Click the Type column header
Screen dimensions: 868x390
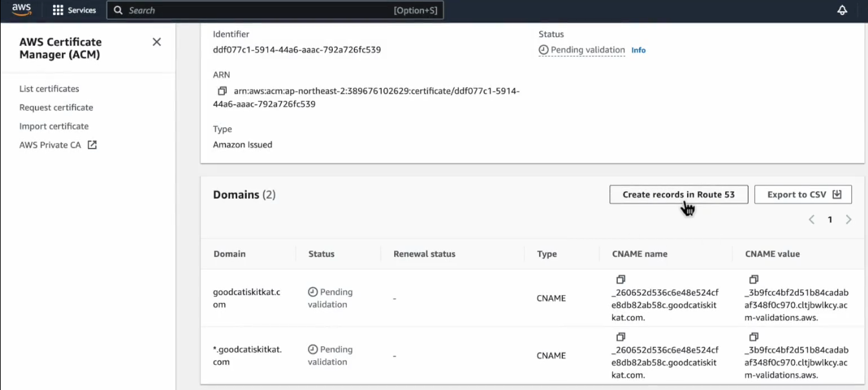click(x=547, y=254)
